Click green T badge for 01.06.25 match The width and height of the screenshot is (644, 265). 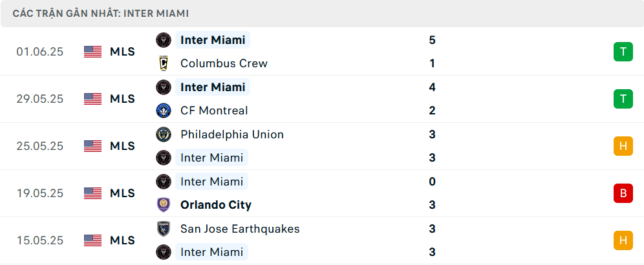coord(623,52)
